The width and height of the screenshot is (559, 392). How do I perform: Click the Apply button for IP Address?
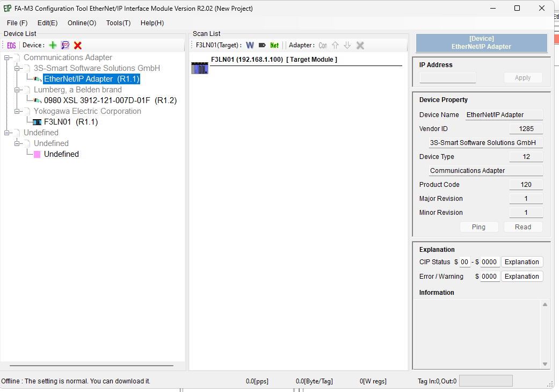point(523,78)
